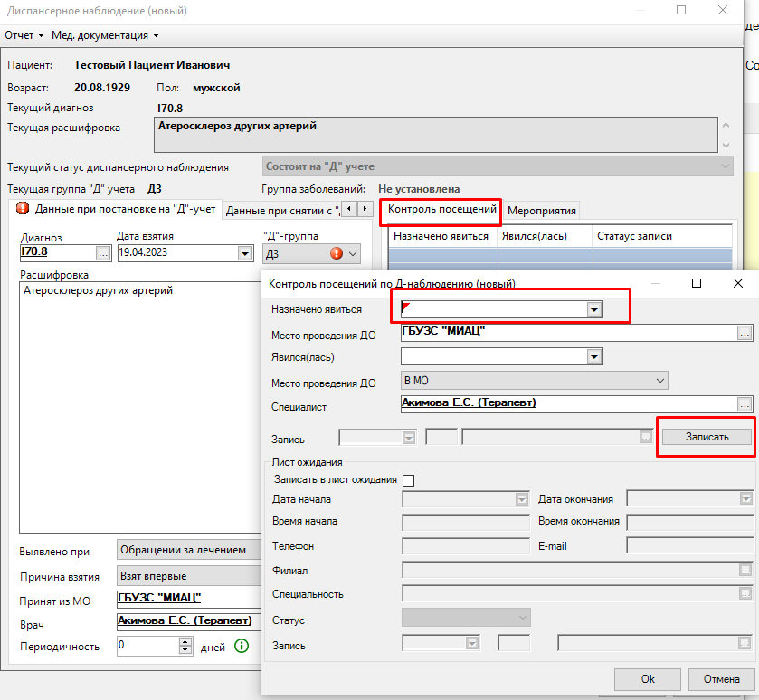Click the Явился(лась) column header
The height and width of the screenshot is (700, 759).
(545, 237)
